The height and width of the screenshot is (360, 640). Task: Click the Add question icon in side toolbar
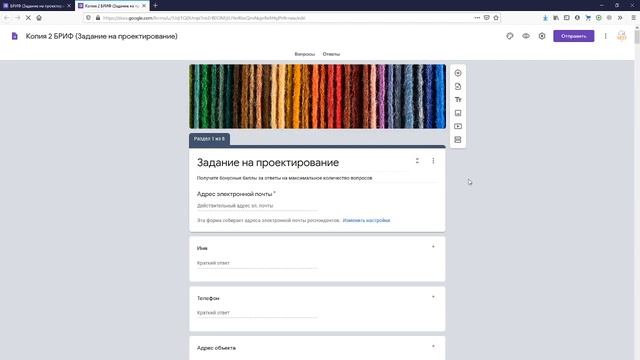pyautogui.click(x=458, y=73)
